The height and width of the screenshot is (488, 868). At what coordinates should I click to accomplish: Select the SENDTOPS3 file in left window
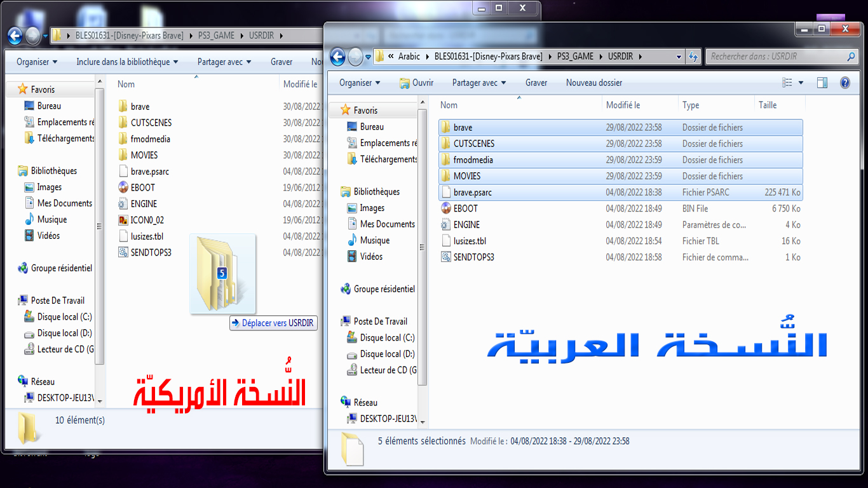coord(151,253)
